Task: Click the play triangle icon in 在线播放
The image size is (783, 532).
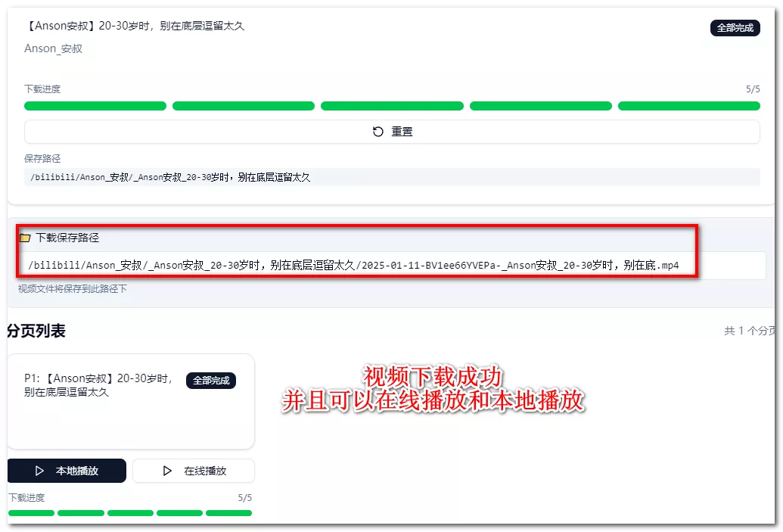Action: tap(167, 471)
